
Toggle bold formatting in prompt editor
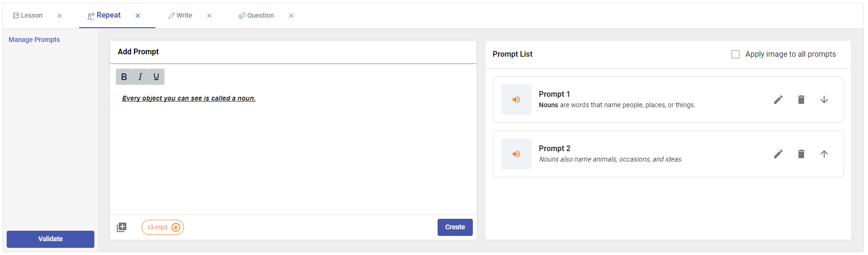[x=124, y=77]
